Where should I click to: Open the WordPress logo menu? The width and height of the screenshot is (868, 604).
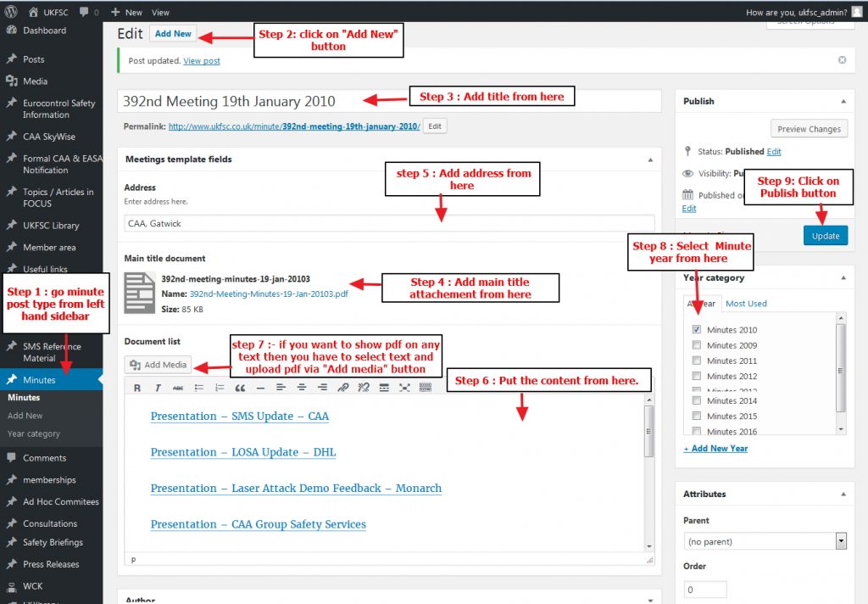(x=11, y=12)
